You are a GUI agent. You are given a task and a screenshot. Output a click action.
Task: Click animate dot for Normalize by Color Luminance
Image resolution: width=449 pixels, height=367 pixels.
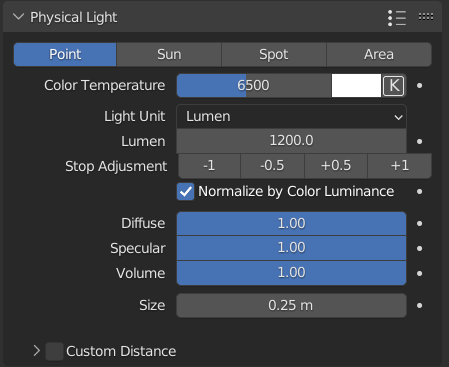coord(420,192)
